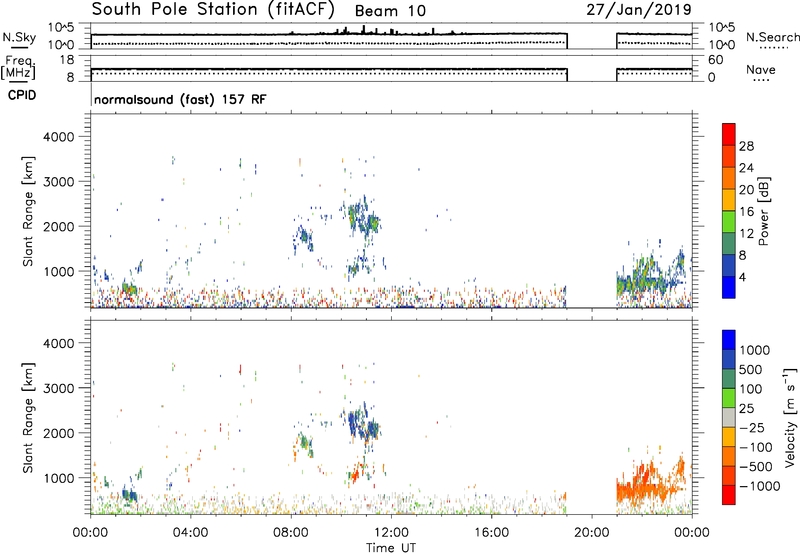Click the green Velocity colorbar segment between 25 and 100
The width and height of the screenshot is (800, 554).
(x=729, y=398)
